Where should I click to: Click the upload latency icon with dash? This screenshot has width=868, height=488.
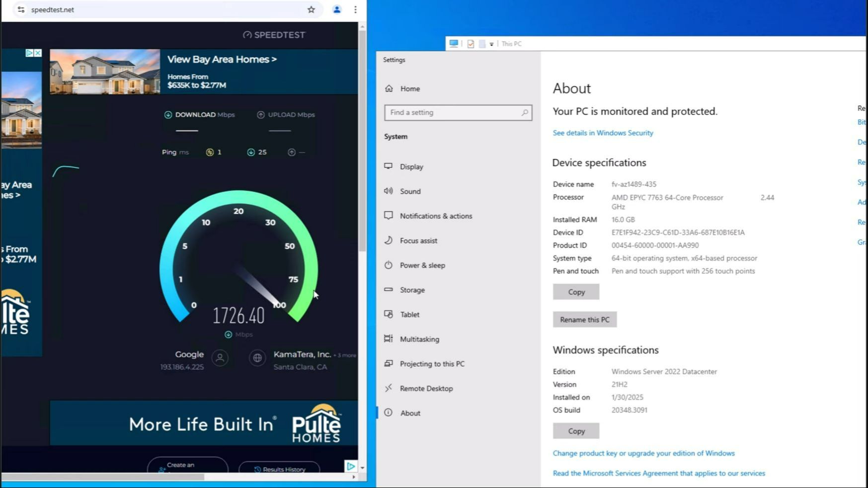[292, 152]
